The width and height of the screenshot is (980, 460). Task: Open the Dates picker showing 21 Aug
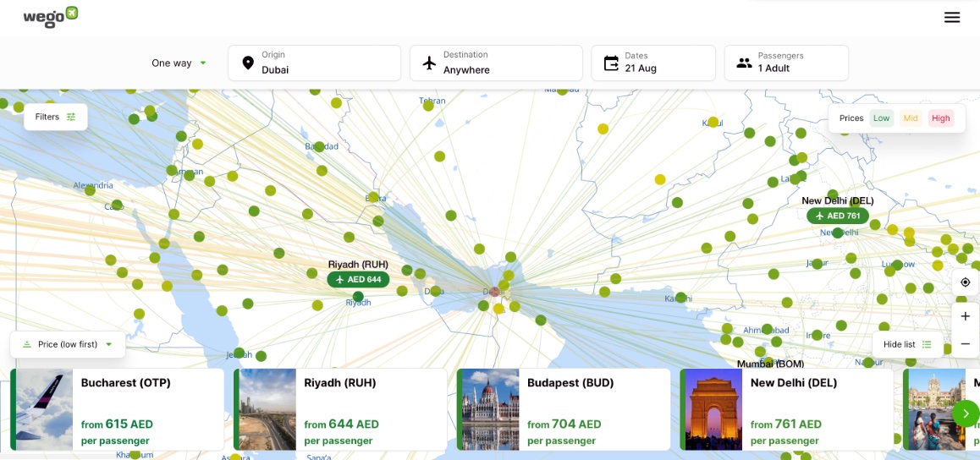click(x=653, y=63)
